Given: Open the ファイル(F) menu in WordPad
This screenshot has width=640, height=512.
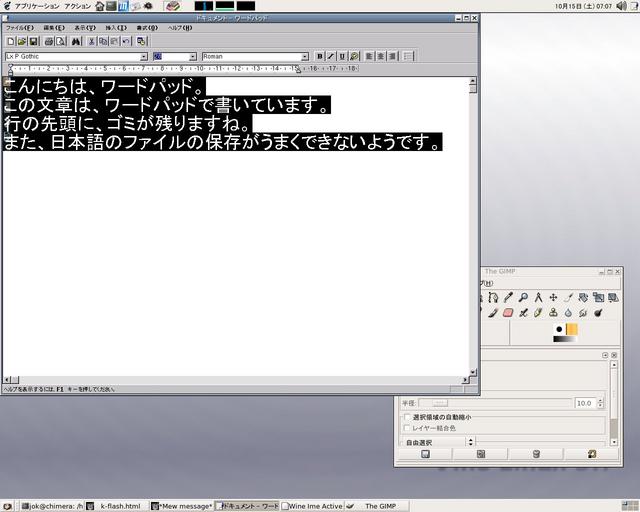Looking at the screenshot, I should click(x=19, y=27).
